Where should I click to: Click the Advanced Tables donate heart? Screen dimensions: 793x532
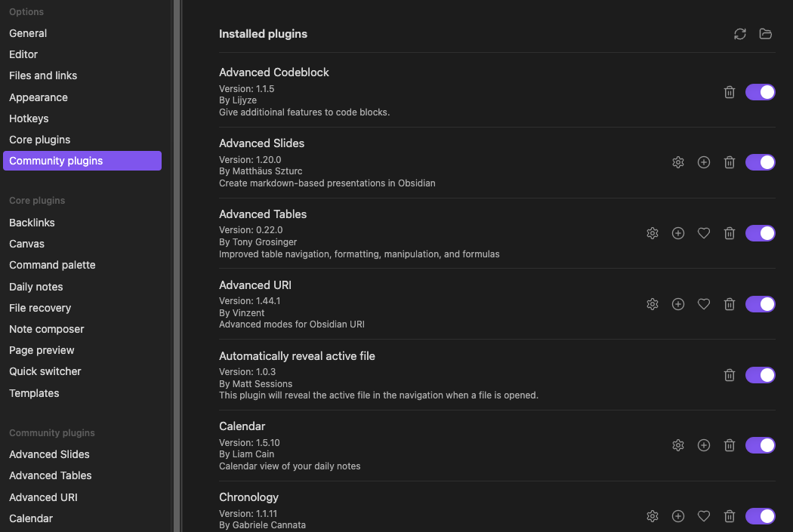pyautogui.click(x=703, y=233)
